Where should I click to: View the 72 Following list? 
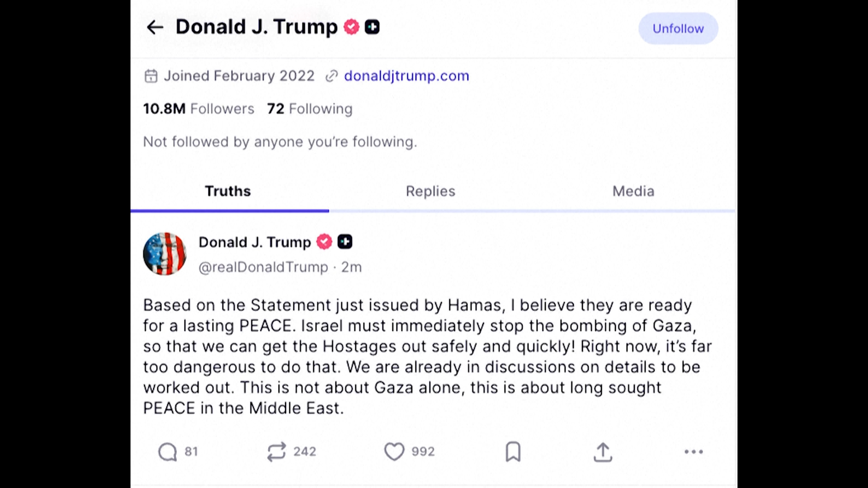pyautogui.click(x=310, y=109)
